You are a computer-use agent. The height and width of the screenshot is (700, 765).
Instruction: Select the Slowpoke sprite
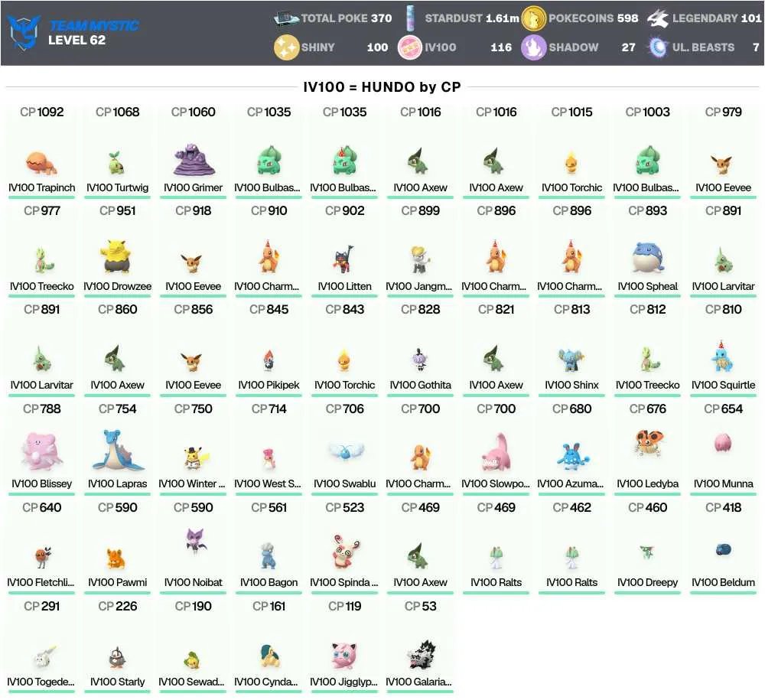496,452
